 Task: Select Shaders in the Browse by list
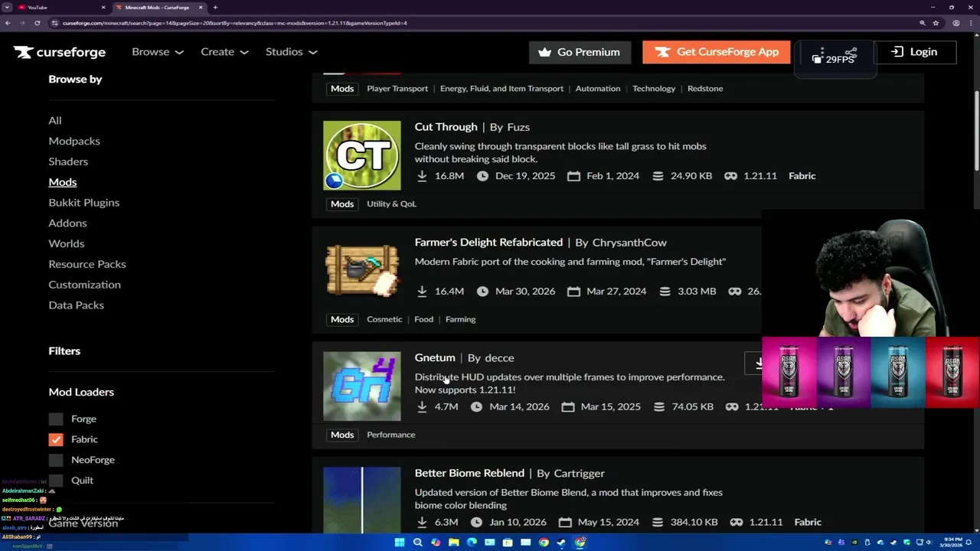pyautogui.click(x=68, y=161)
